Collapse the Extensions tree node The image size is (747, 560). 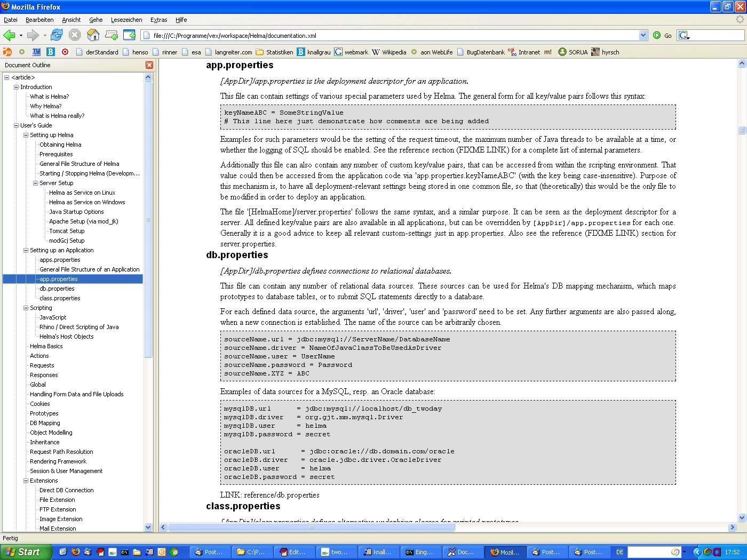pyautogui.click(x=26, y=481)
